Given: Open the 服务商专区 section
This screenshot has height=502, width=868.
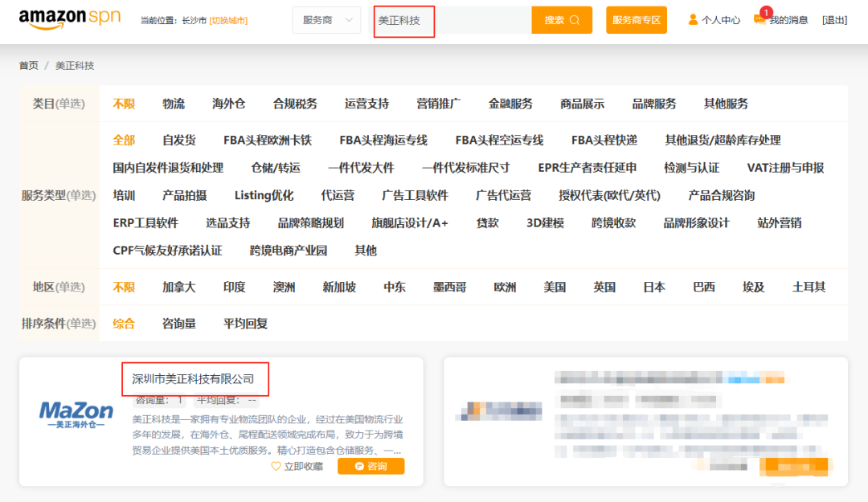Looking at the screenshot, I should click(636, 20).
